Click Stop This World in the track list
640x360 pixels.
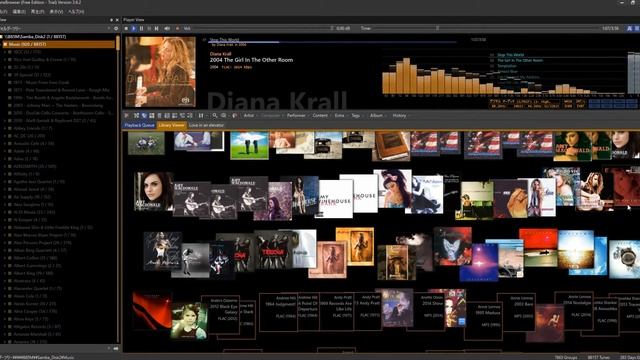click(x=510, y=55)
